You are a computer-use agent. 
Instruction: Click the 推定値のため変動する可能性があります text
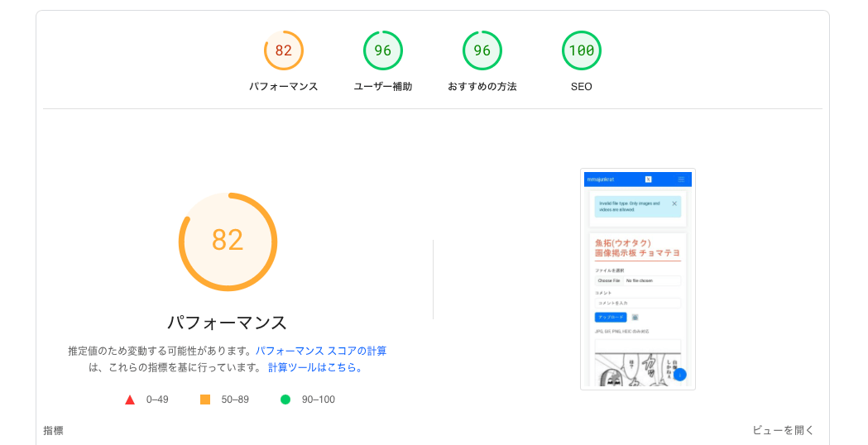click(x=161, y=351)
